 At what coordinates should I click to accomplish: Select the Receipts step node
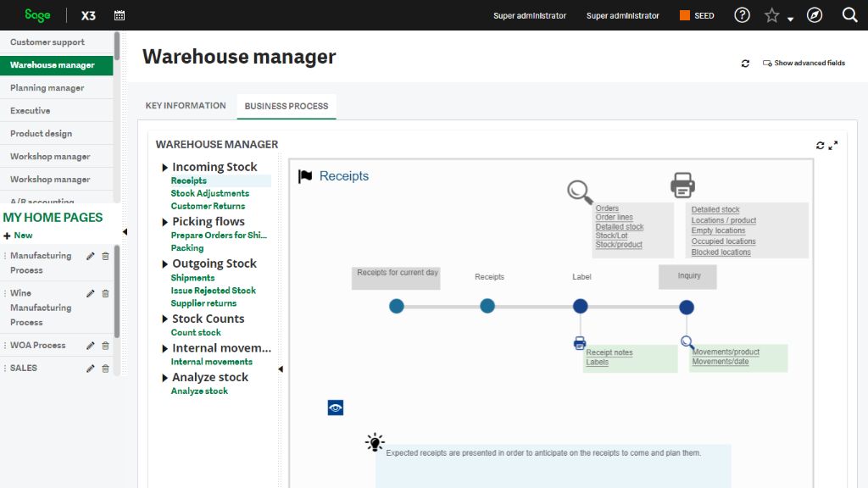[x=487, y=306]
